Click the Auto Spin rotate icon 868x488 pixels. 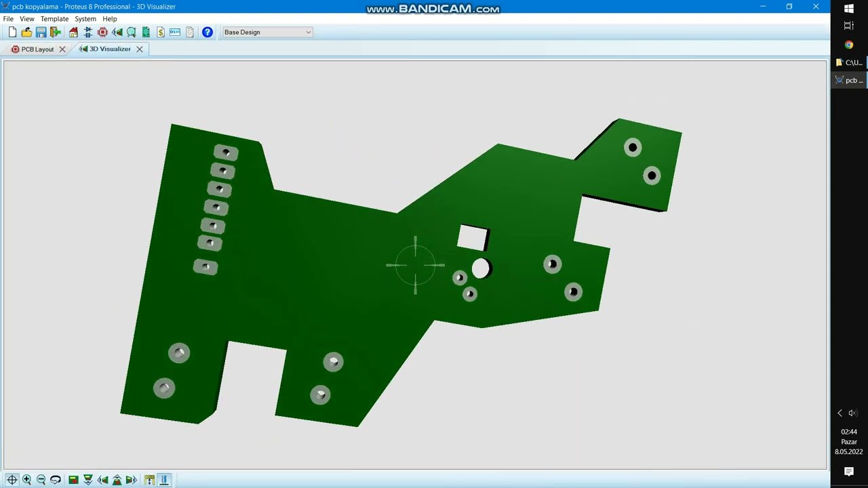(56, 480)
